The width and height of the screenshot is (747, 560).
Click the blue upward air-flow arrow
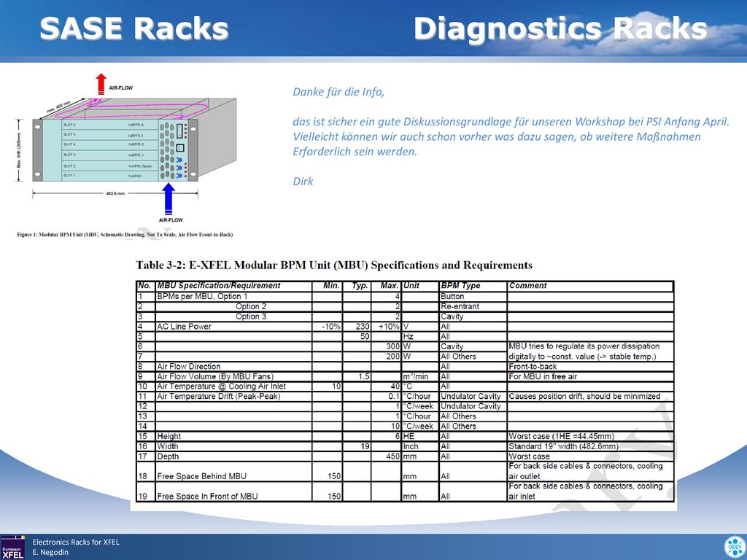169,198
